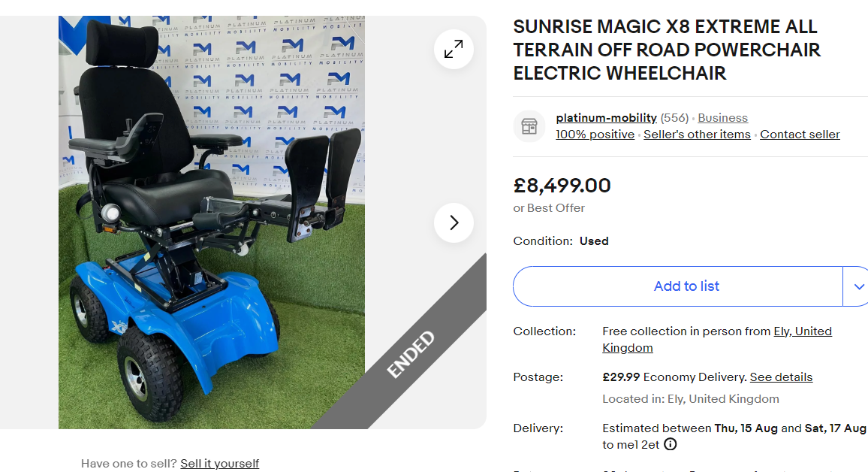
Task: Go to the next product photo
Action: click(454, 222)
